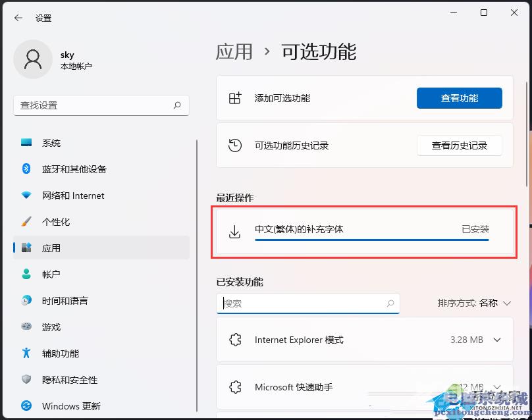This screenshot has width=532, height=420.
Task: Select the Bluetooth icon for 蓝牙和其他设备
Action: pos(26,169)
